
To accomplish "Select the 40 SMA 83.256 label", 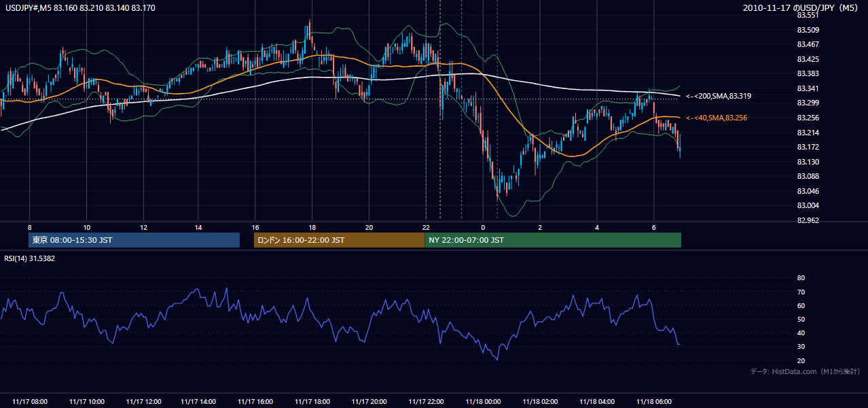I will click(717, 118).
